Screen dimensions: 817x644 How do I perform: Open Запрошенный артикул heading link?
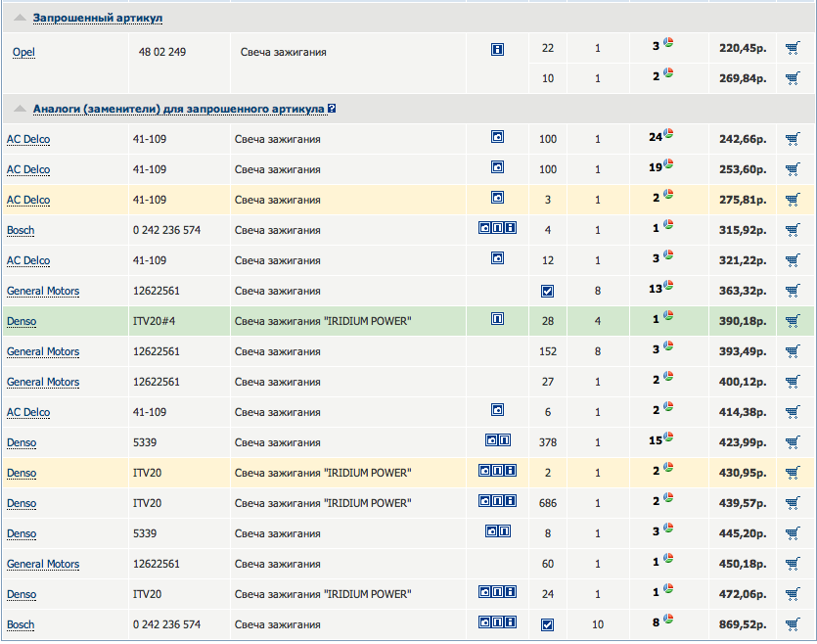pos(98,19)
